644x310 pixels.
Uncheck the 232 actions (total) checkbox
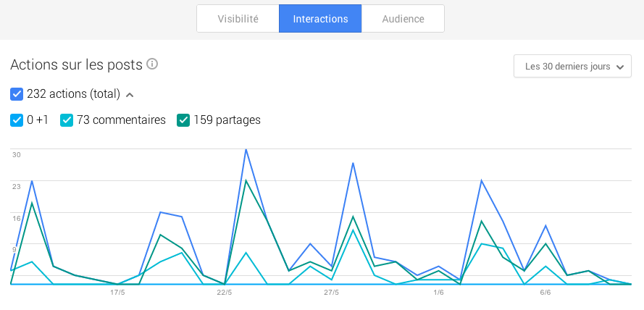(x=17, y=94)
